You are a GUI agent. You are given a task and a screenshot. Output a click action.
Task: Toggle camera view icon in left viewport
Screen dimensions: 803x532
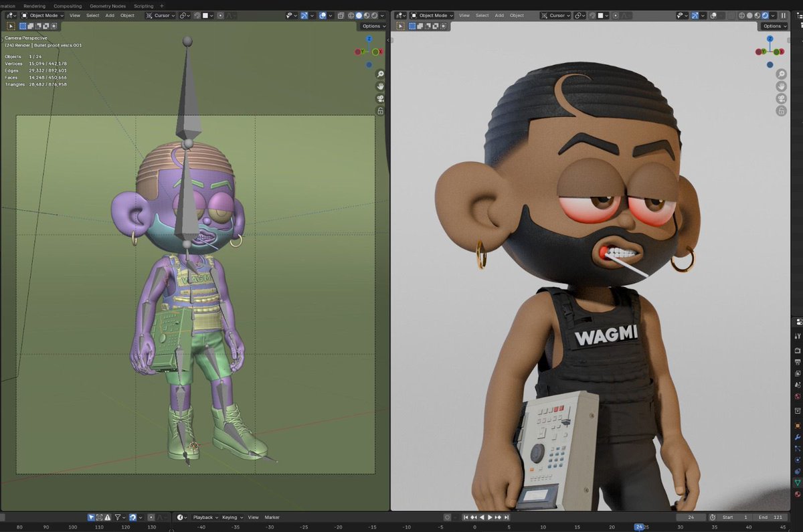(x=380, y=99)
